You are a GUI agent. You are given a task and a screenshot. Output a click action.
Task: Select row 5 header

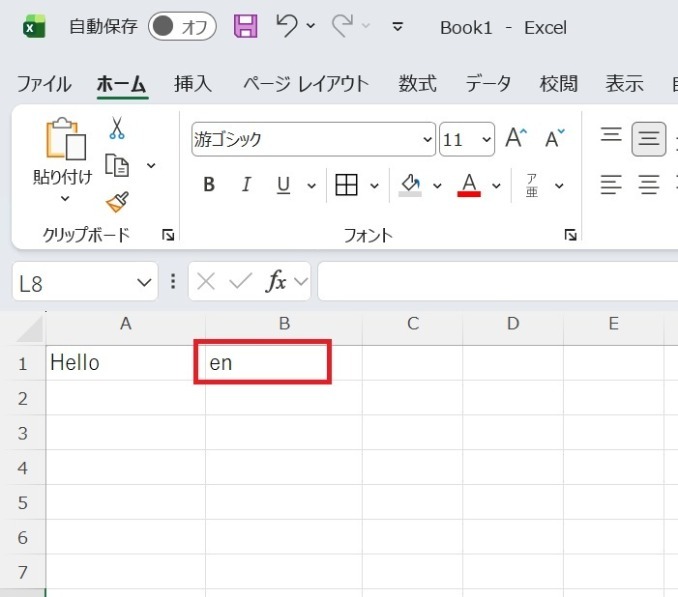23,503
